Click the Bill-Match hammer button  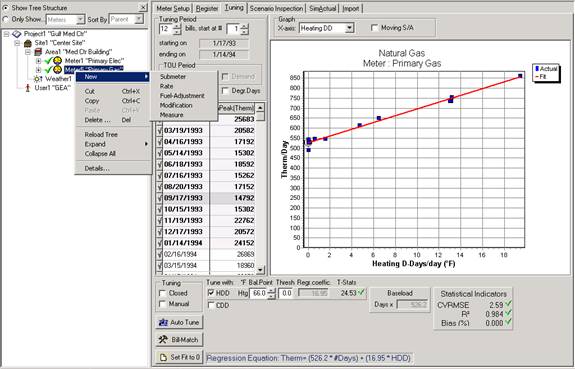(x=179, y=340)
